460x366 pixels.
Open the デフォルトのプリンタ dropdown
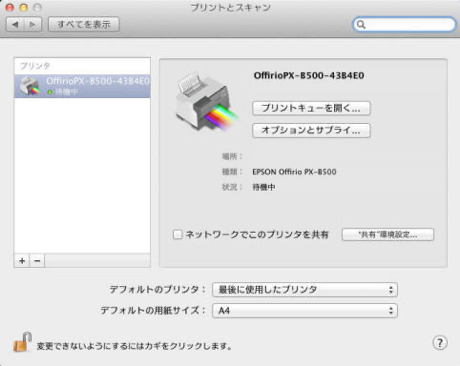[x=305, y=290]
